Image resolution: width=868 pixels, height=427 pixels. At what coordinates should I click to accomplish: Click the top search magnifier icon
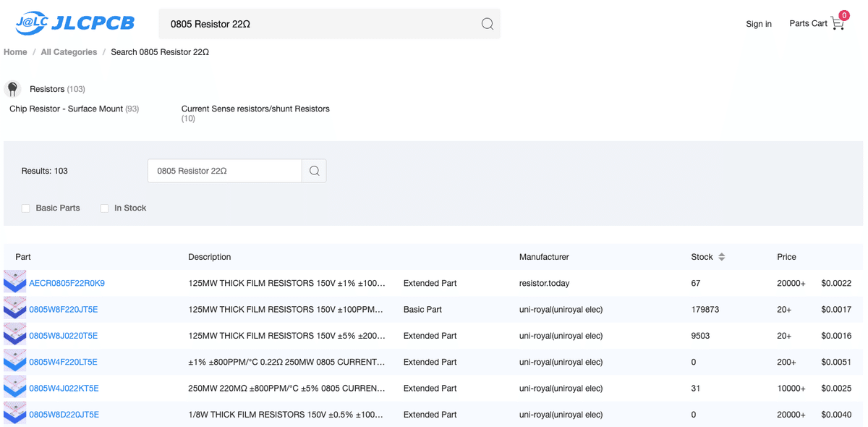(x=488, y=24)
